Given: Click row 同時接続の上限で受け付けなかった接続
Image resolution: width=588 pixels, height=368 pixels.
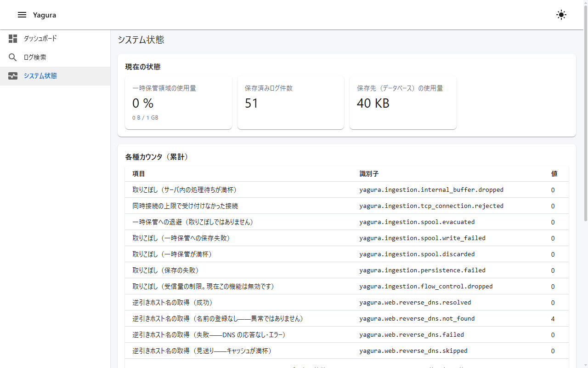Looking at the screenshot, I should click(347, 206).
